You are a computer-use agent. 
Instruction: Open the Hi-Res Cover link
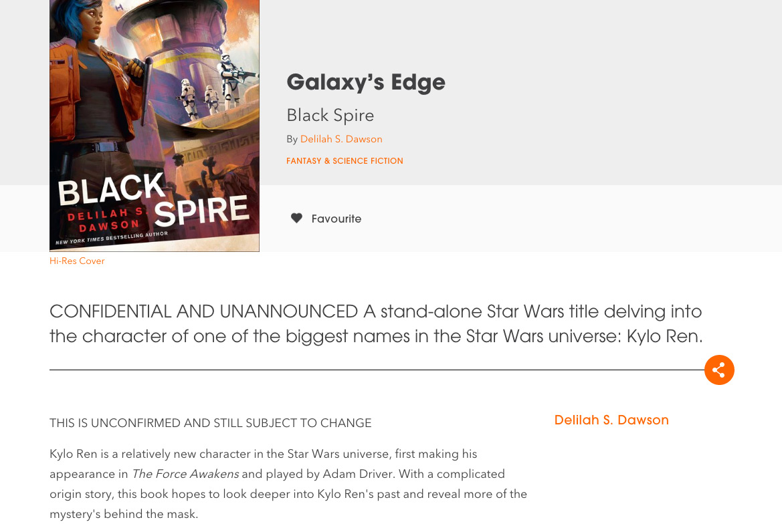point(77,261)
